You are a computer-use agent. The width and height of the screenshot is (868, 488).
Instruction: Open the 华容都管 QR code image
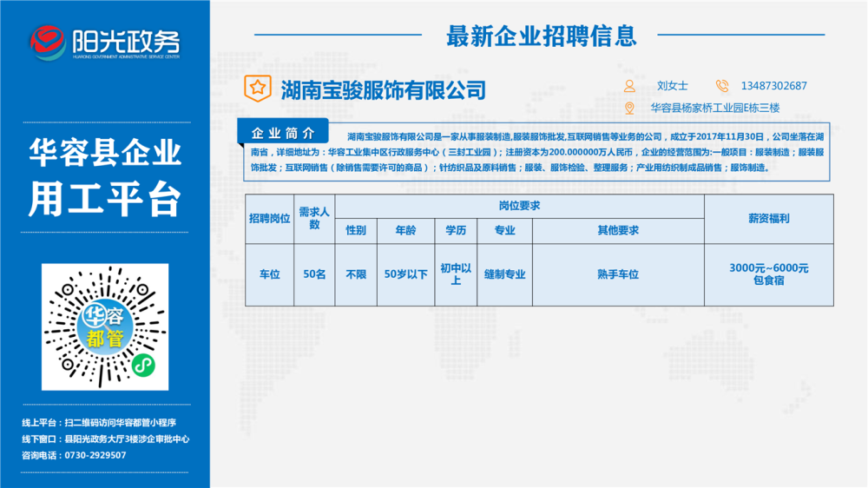pos(105,326)
